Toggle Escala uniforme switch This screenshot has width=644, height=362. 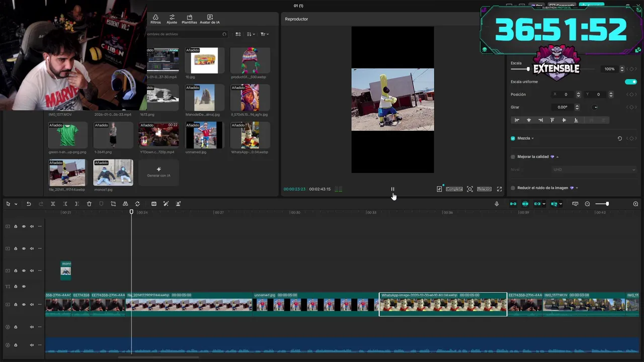630,81
